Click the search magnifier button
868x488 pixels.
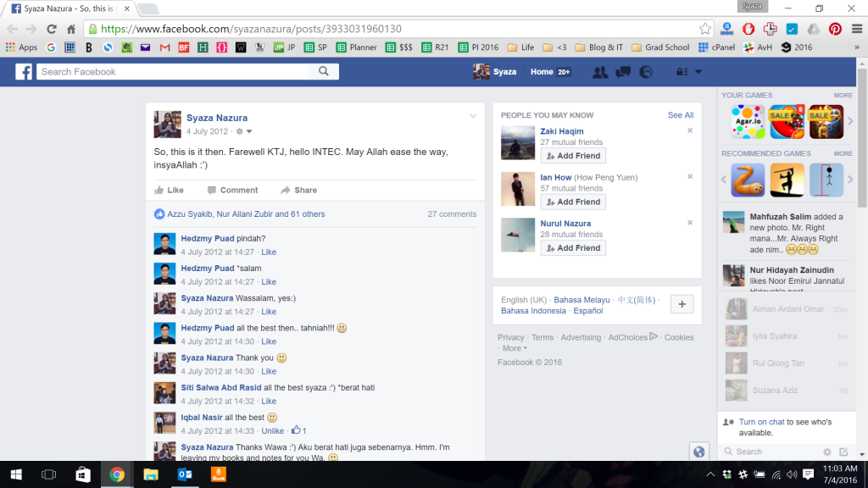coord(324,71)
